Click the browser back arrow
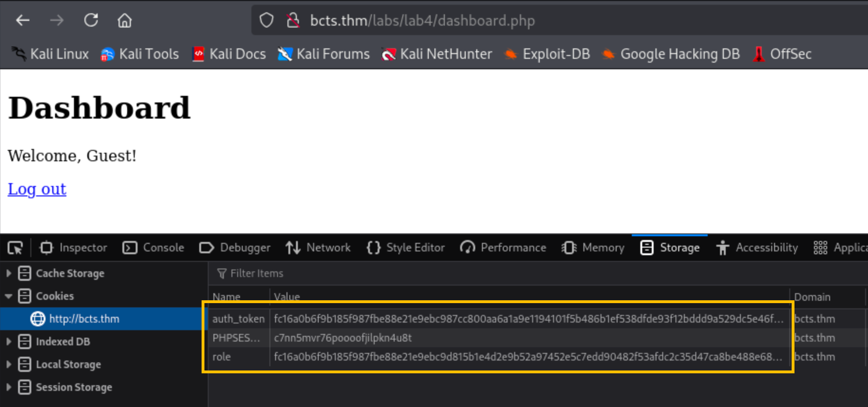 (x=23, y=20)
